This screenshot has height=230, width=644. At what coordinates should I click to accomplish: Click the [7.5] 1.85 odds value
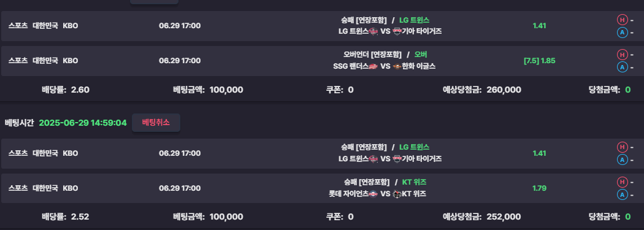(x=539, y=61)
